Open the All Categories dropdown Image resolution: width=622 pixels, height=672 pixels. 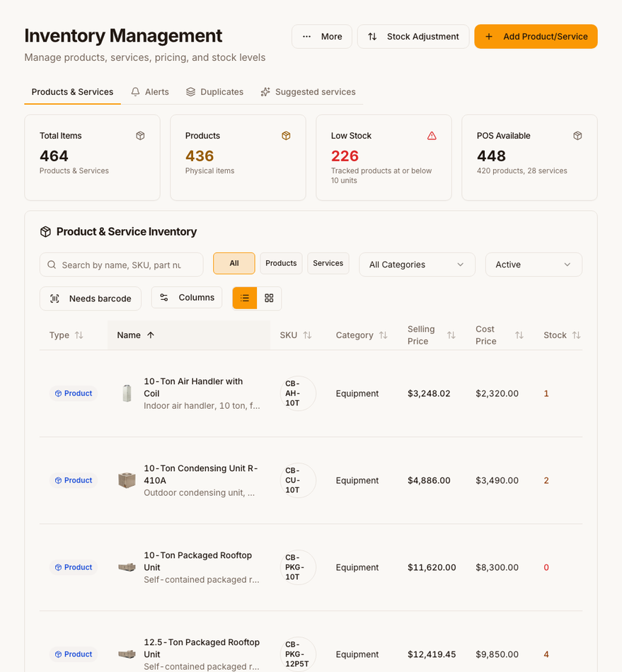(x=417, y=265)
